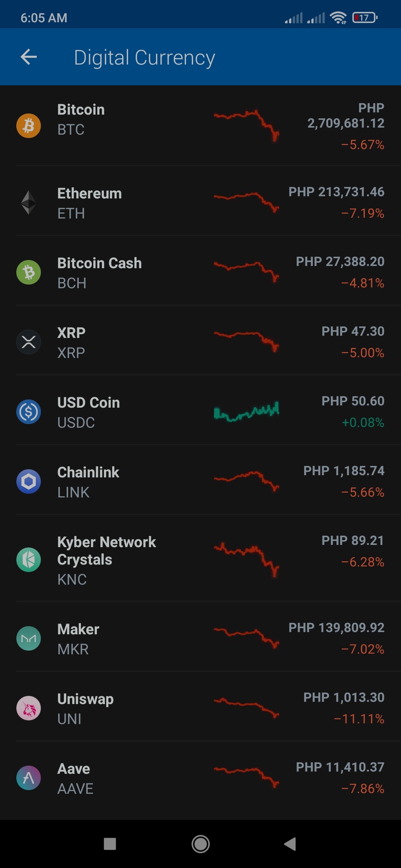401x868 pixels.
Task: Select the pink Uniswap unicorn icon
Action: [x=29, y=708]
